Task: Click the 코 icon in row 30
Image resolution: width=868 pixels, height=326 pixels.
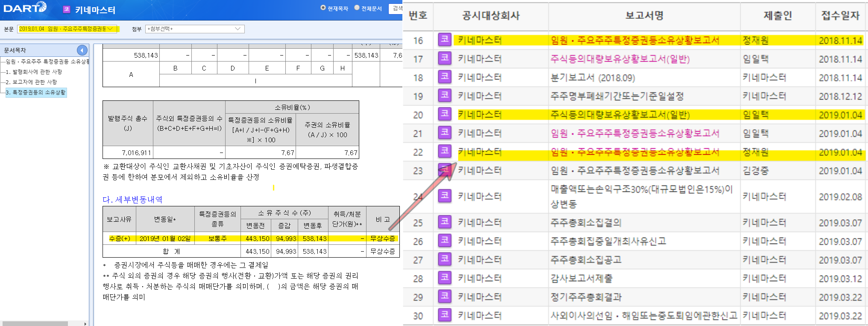Action: tap(445, 315)
